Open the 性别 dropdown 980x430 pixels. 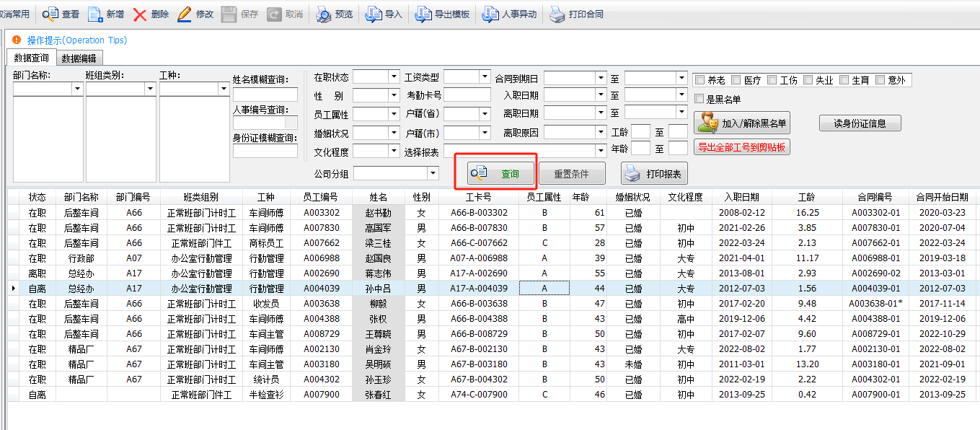(394, 95)
